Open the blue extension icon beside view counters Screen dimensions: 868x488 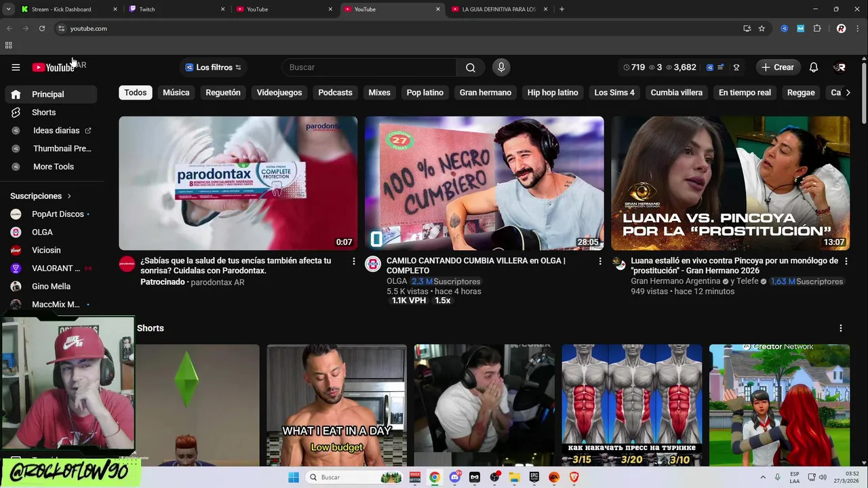[x=710, y=67]
